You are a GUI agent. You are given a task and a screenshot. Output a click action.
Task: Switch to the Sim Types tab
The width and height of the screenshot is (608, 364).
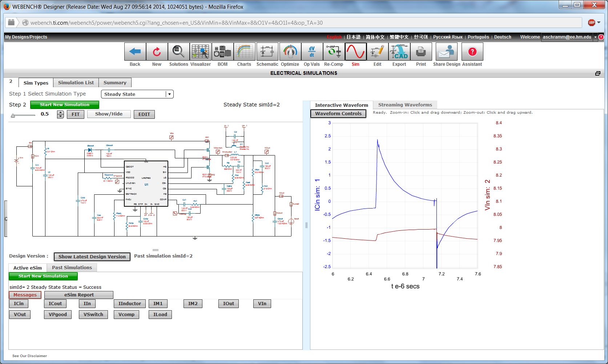[36, 83]
